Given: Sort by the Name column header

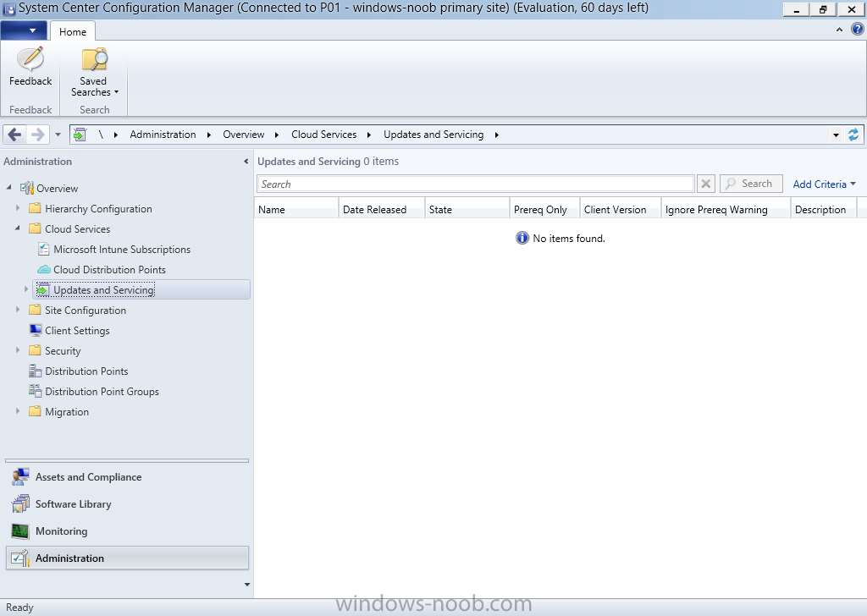Looking at the screenshot, I should point(296,209).
